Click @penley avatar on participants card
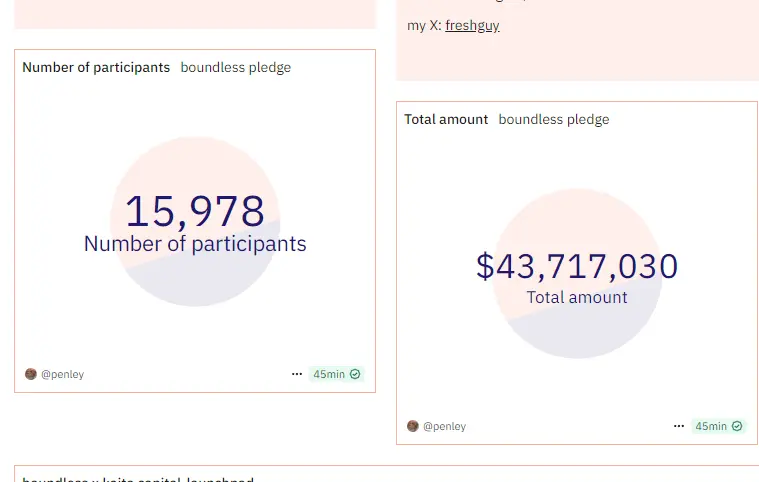Screen dimensions: 759x482 pos(31,374)
